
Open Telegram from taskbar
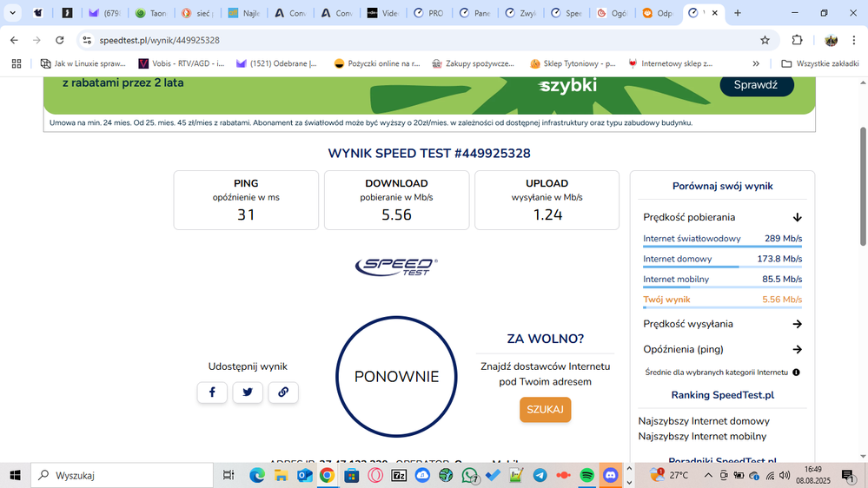pos(540,475)
